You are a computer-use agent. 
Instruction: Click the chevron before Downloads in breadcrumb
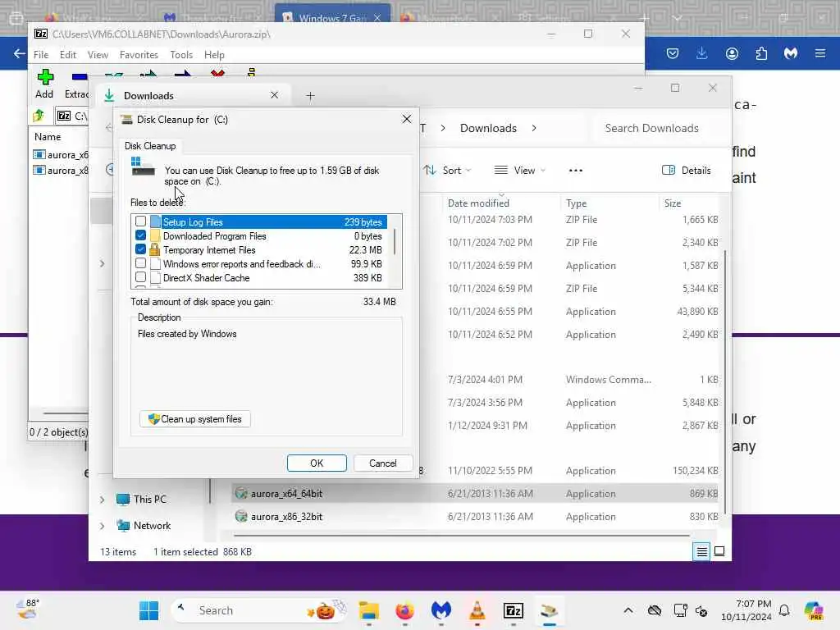(443, 128)
